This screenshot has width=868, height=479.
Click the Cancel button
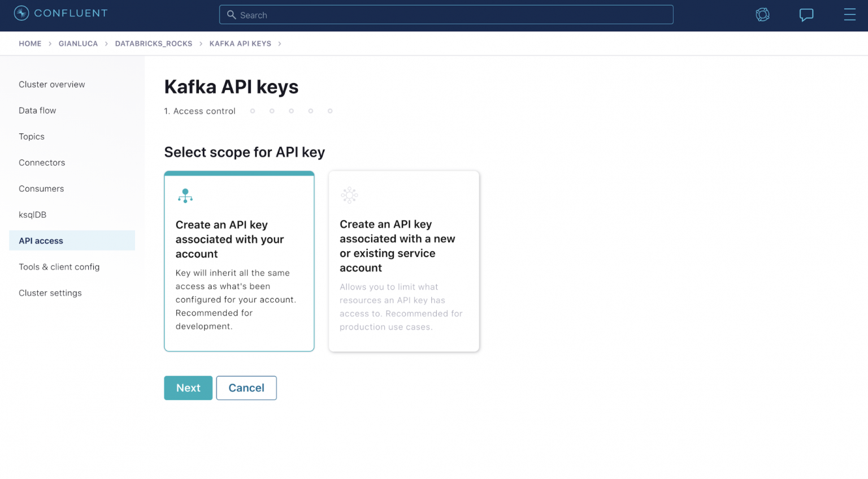pos(246,388)
